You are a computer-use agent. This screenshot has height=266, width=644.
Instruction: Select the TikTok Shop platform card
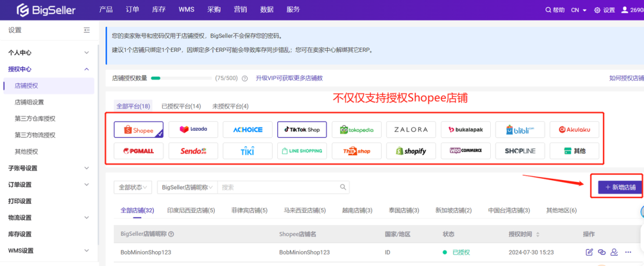(x=302, y=129)
